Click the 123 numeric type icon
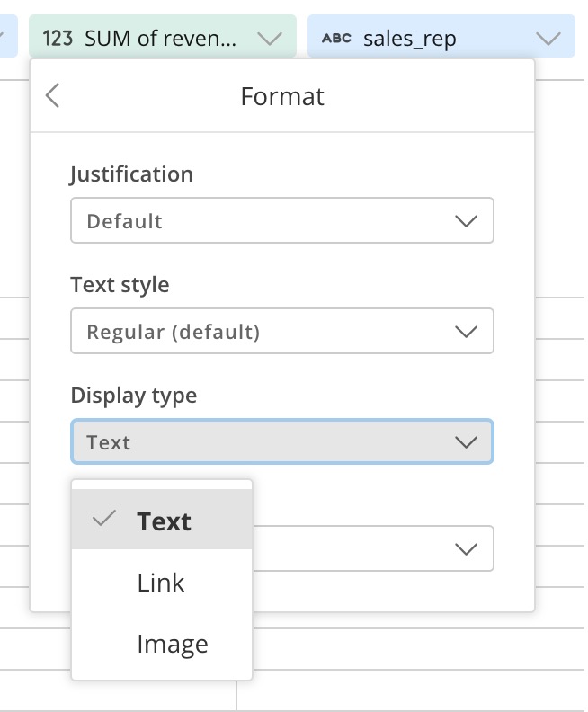This screenshot has height=712, width=588. pos(58,38)
